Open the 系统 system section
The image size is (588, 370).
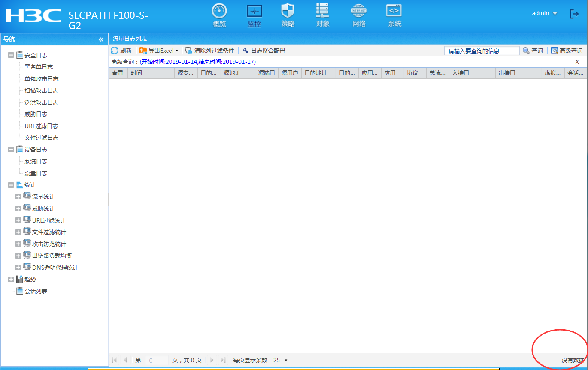click(394, 16)
